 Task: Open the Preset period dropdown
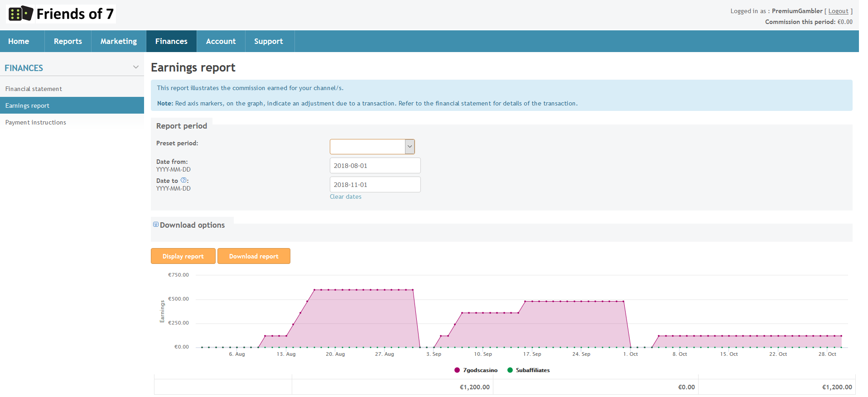click(372, 147)
